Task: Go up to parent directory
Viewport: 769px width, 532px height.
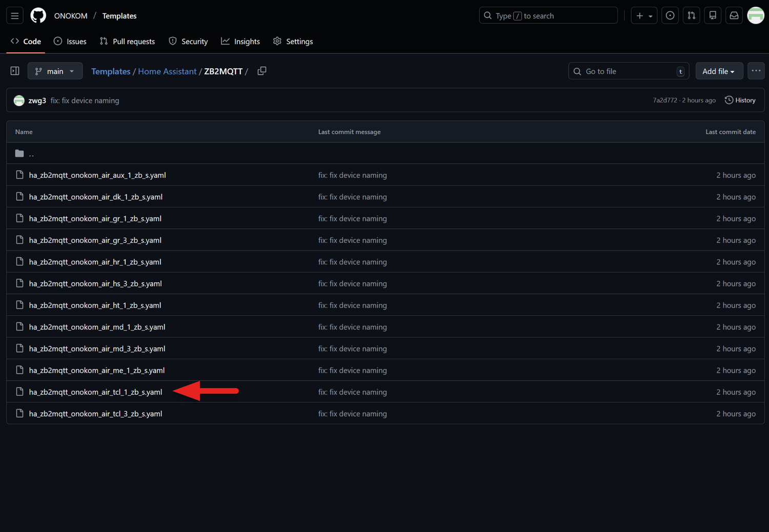Action: pyautogui.click(x=31, y=154)
